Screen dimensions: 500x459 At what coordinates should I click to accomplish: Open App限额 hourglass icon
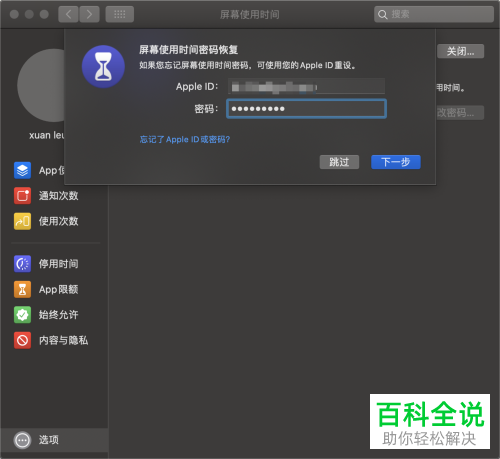point(22,289)
